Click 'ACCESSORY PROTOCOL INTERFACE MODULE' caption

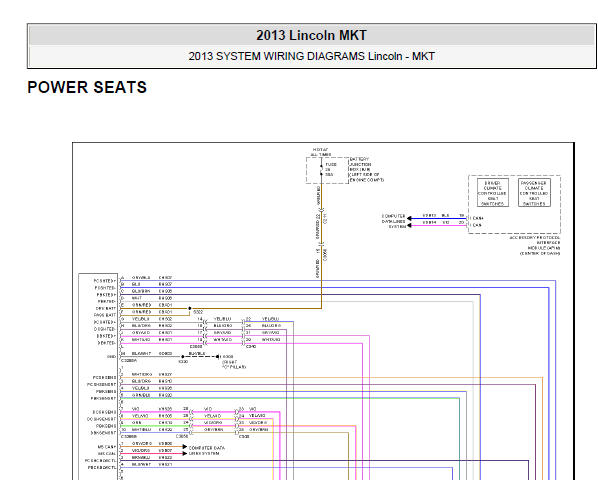click(x=535, y=245)
